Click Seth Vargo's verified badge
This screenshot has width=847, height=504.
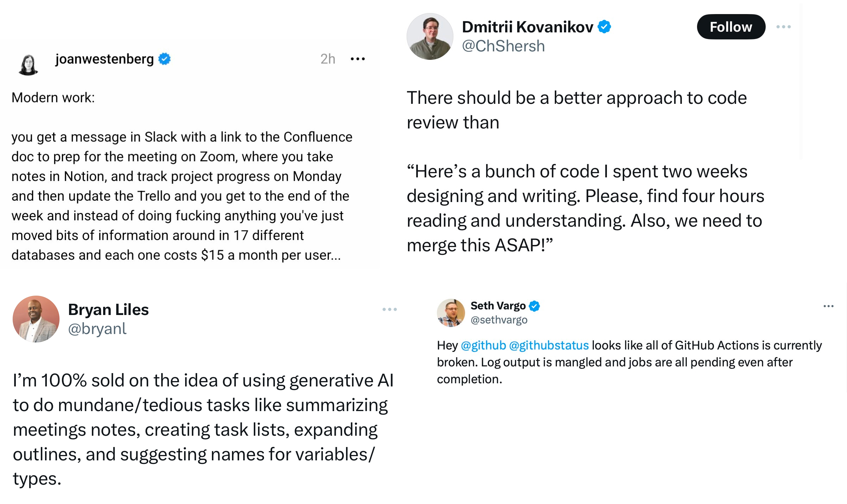pos(534,306)
